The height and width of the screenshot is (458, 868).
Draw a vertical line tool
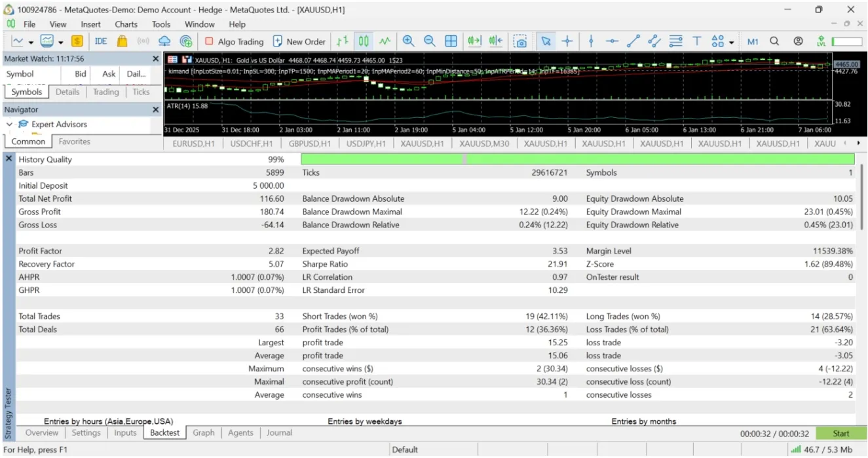coord(591,41)
